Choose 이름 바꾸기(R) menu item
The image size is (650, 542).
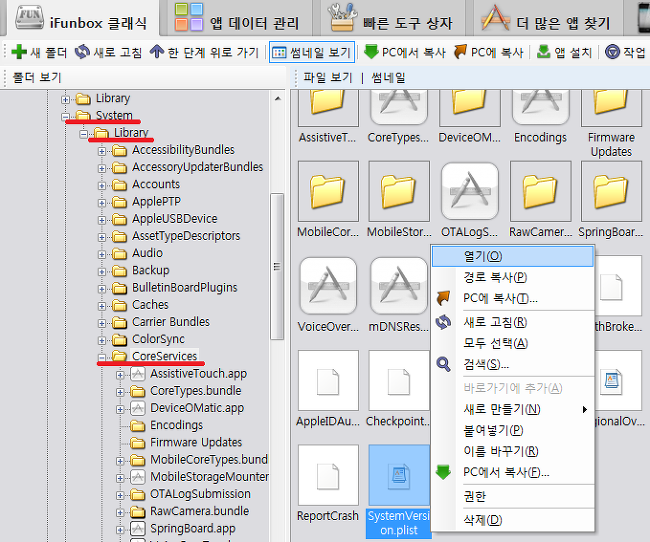coord(513,451)
